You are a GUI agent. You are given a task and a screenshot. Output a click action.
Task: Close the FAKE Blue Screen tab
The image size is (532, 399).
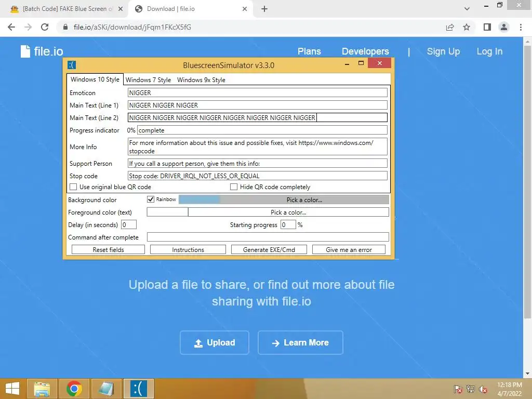click(x=121, y=9)
